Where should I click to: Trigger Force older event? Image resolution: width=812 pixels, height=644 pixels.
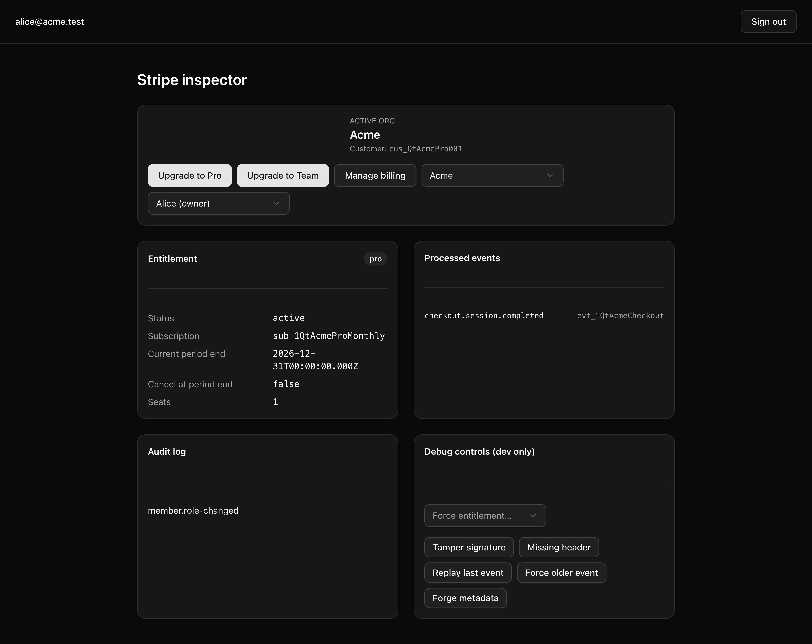(562, 572)
